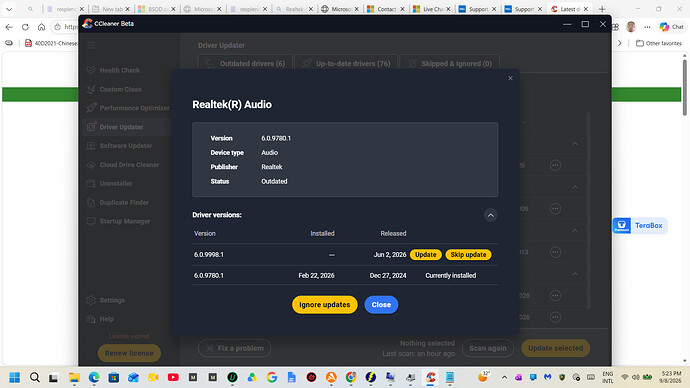Click the Currently installed label
Screen dimensions: 690x388
pos(451,275)
